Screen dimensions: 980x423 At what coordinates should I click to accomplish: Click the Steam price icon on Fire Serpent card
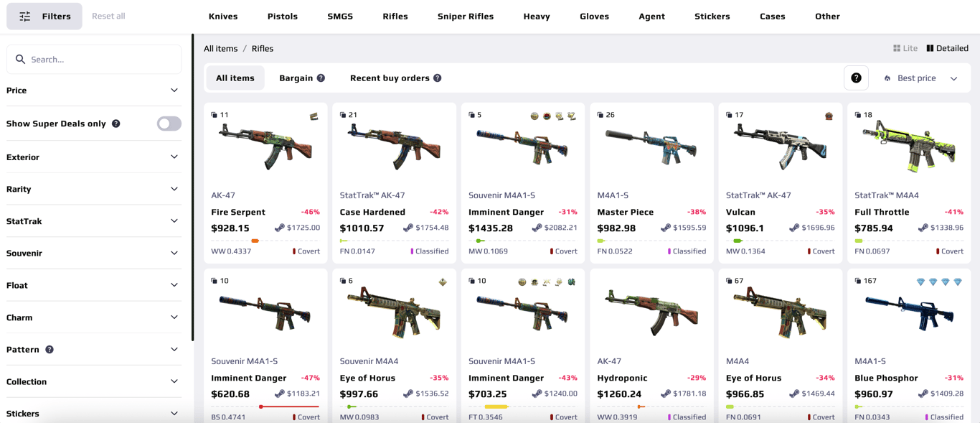pyautogui.click(x=279, y=228)
